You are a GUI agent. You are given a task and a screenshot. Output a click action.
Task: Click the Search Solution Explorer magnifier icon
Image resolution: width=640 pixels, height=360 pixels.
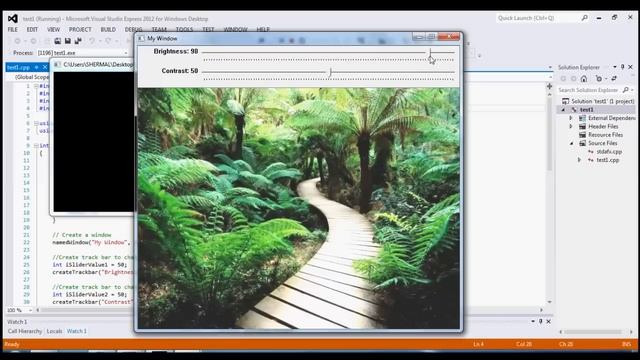(626, 90)
